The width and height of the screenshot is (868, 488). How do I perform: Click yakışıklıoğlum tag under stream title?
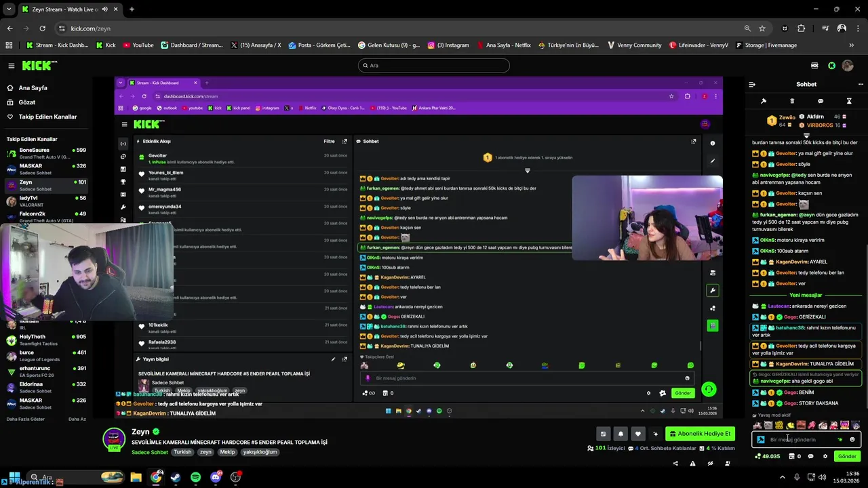pos(260,452)
